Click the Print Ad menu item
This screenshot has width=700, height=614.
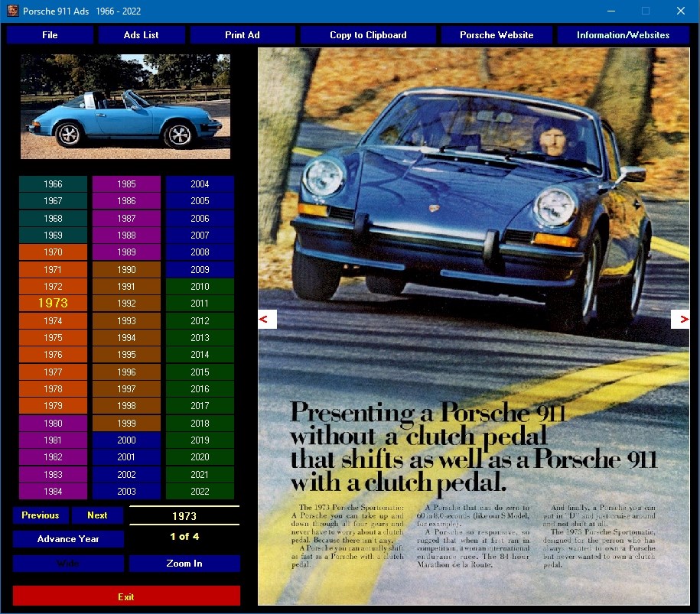click(x=243, y=35)
